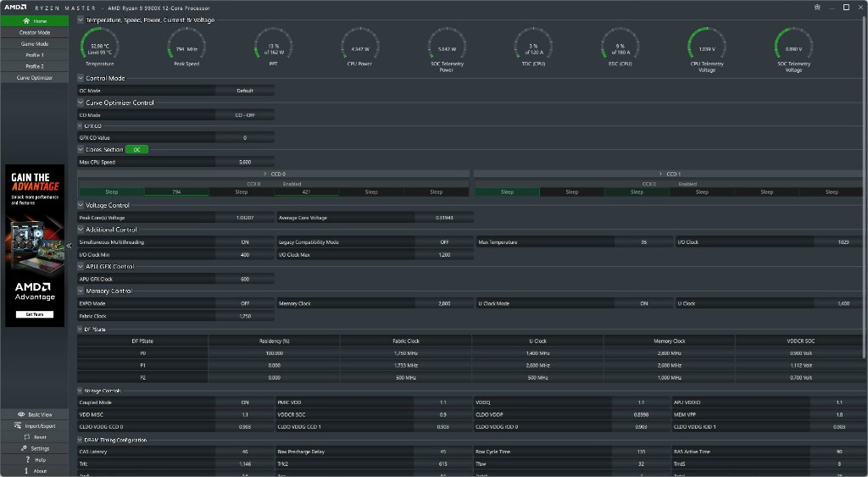Open the Curve Optimizer tab
The height and width of the screenshot is (477, 868).
(34, 77)
